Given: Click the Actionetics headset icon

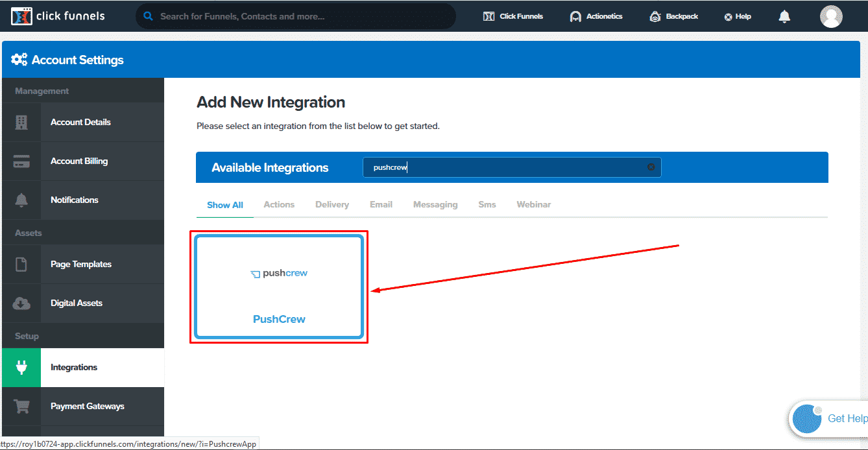Looking at the screenshot, I should (x=575, y=17).
